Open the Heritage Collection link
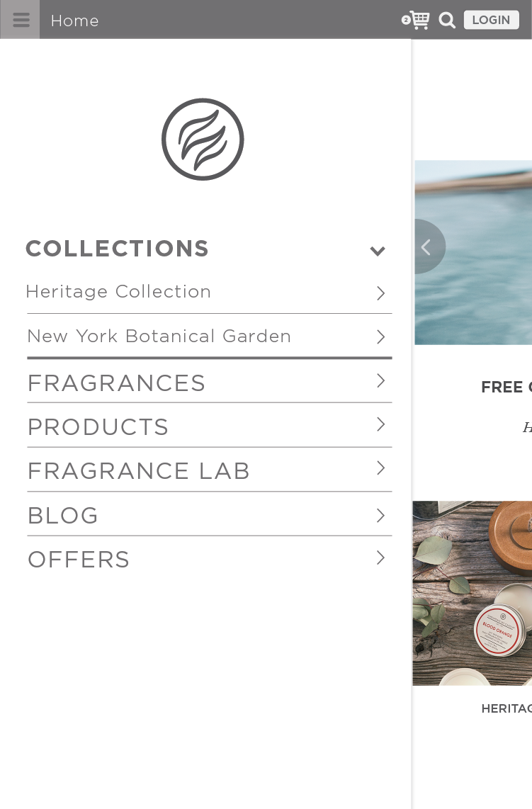 point(118,291)
